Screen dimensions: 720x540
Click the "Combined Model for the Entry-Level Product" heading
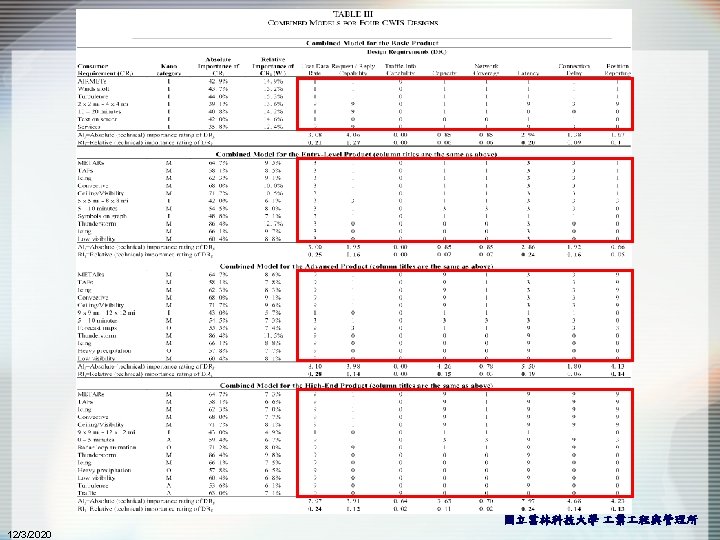tap(356, 154)
